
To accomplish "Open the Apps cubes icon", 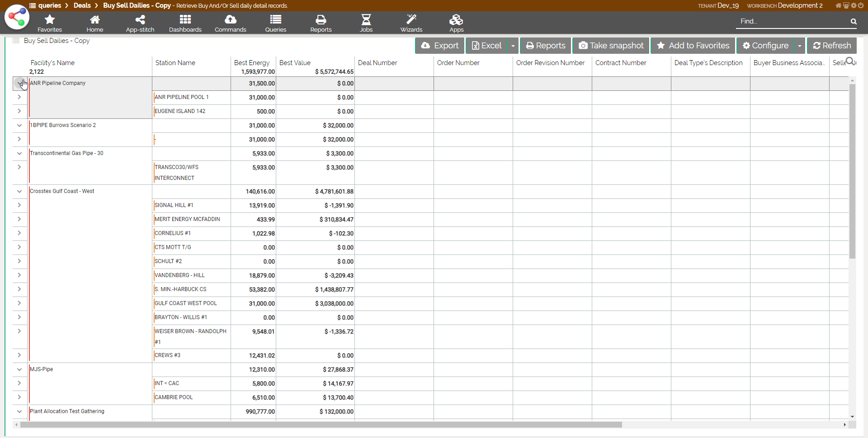I will 456,20.
